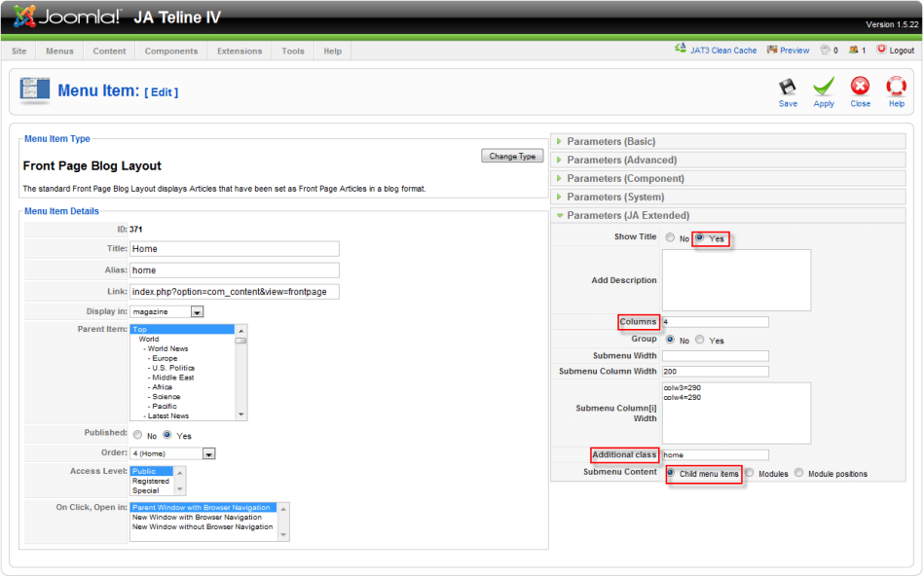Open the Site menu

[18, 52]
